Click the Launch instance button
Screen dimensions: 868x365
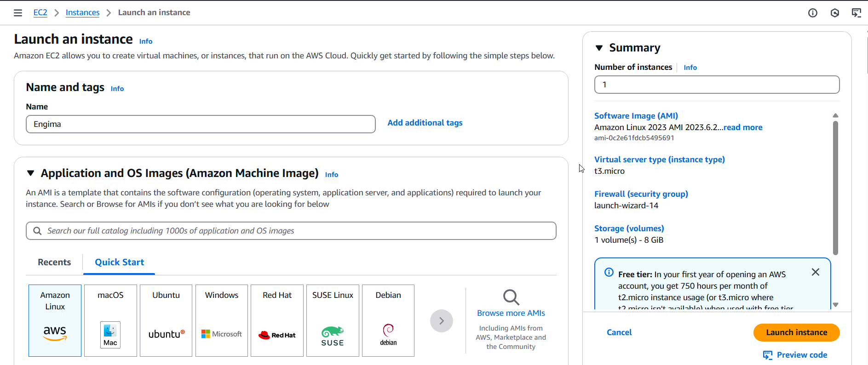[796, 332]
